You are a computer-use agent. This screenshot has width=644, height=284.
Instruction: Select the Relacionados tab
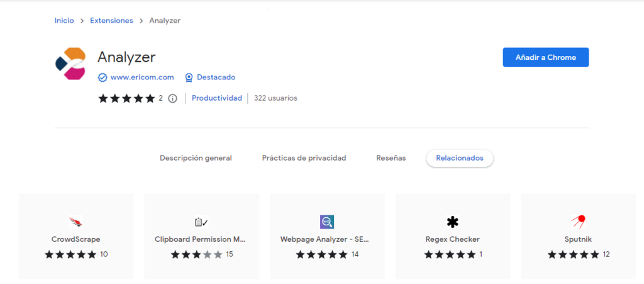(x=460, y=158)
